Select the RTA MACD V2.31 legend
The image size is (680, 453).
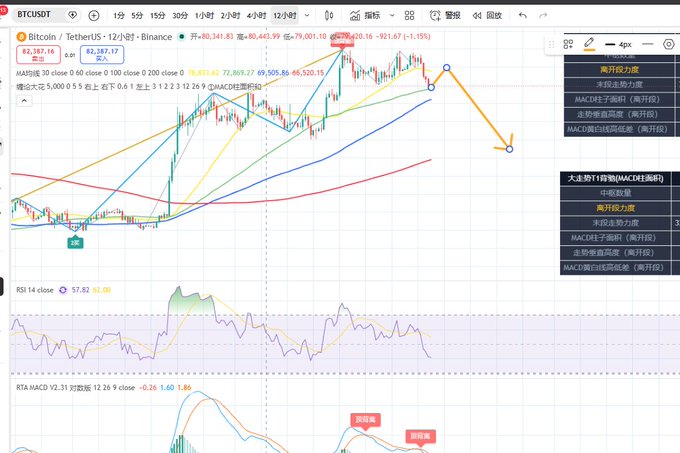point(75,388)
